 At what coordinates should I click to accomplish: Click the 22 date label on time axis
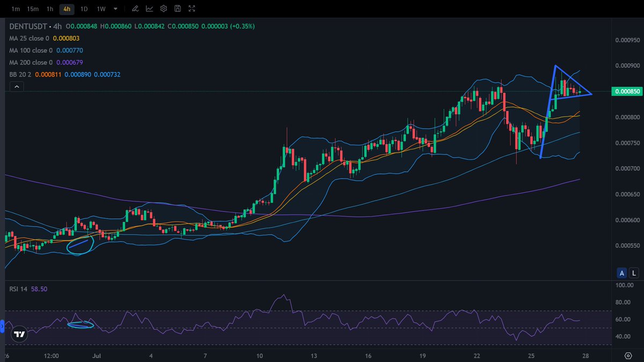(477, 356)
